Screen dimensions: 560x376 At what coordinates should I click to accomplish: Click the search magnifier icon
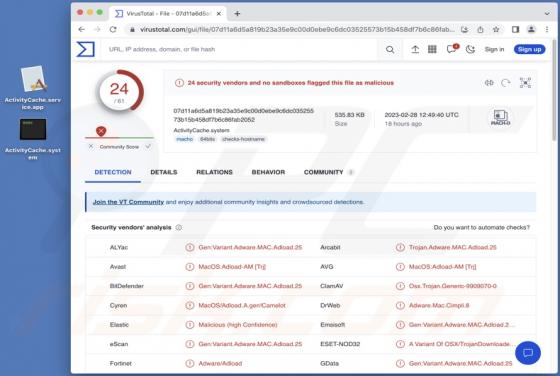(390, 50)
